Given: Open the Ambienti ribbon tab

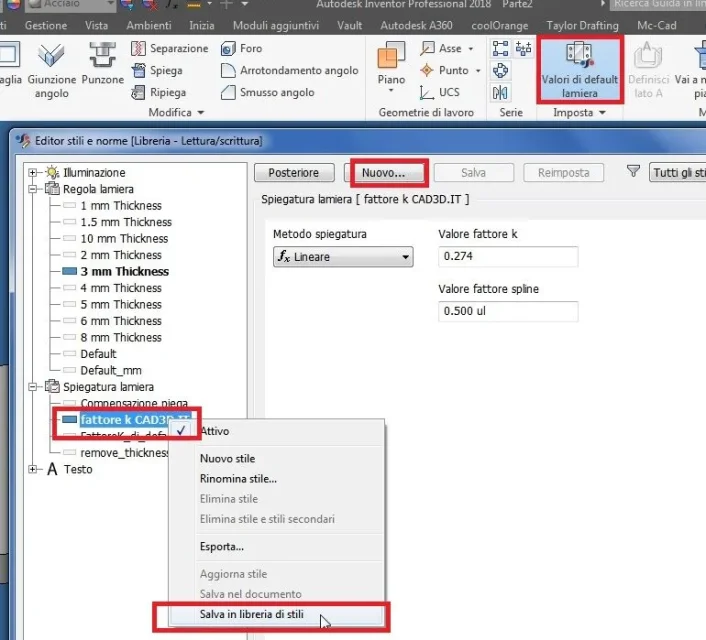Looking at the screenshot, I should 149,25.
